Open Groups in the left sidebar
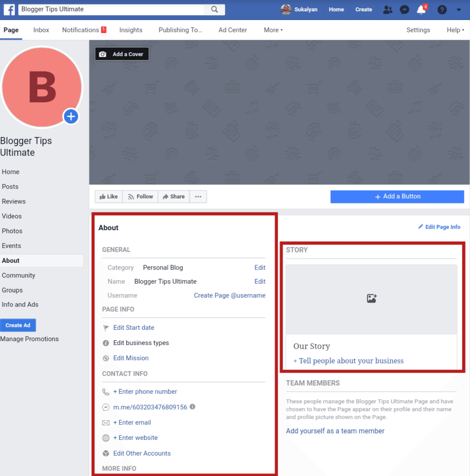 click(x=12, y=290)
